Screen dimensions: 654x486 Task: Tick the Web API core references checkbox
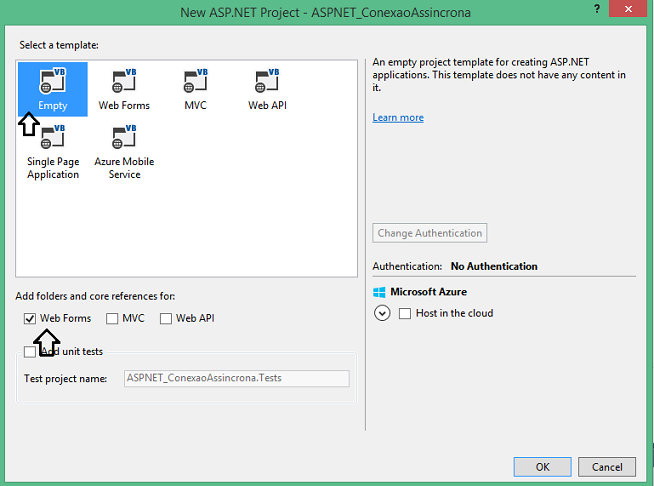tap(166, 319)
